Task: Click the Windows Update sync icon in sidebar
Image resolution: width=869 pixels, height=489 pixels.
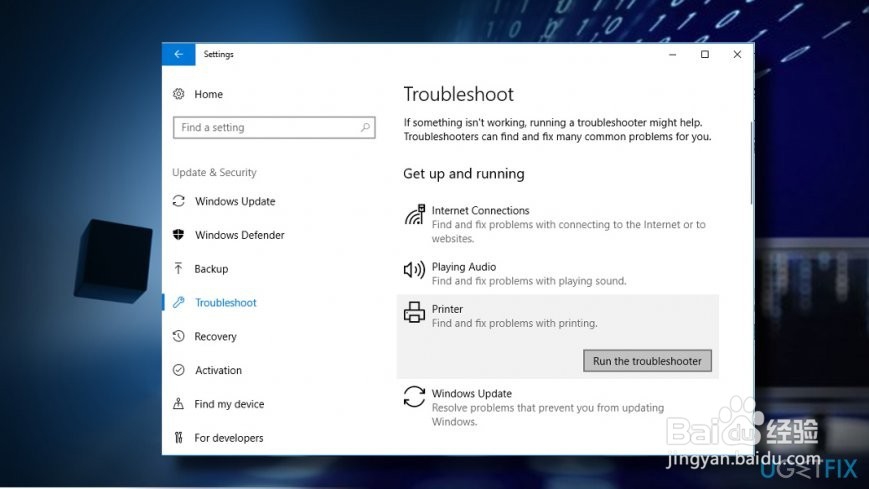Action: pos(178,201)
